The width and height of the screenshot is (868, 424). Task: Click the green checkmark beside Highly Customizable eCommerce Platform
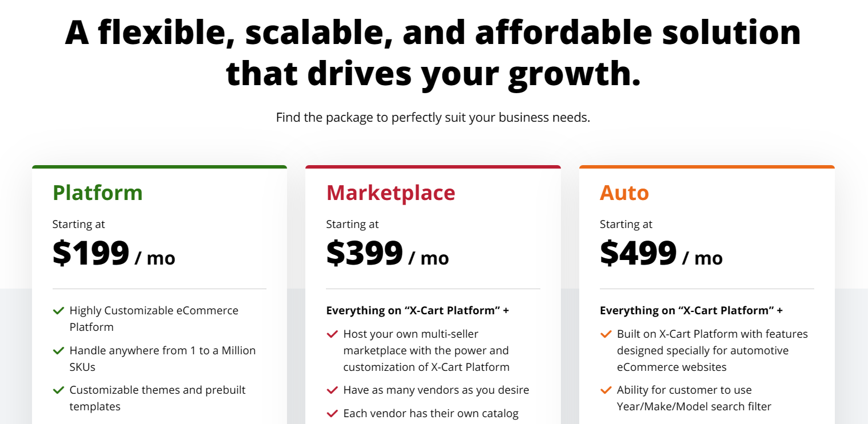(58, 311)
